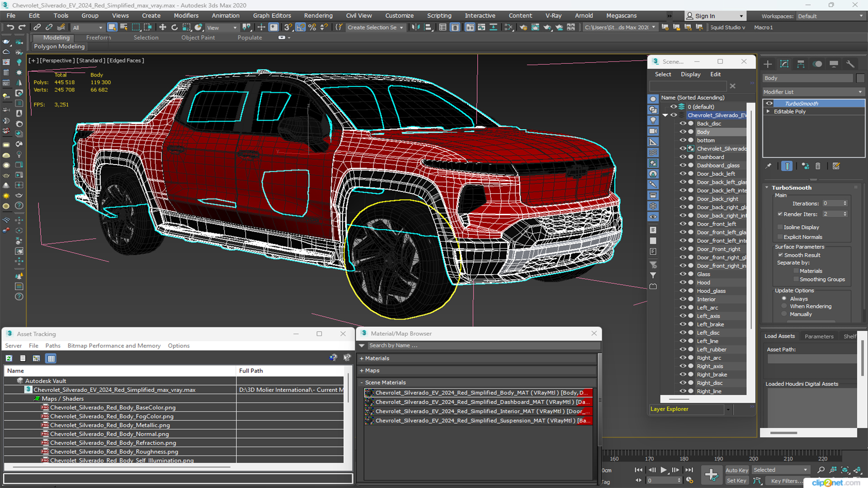Image resolution: width=868 pixels, height=488 pixels.
Task: Toggle visibility eye of Back_disc
Action: click(683, 123)
